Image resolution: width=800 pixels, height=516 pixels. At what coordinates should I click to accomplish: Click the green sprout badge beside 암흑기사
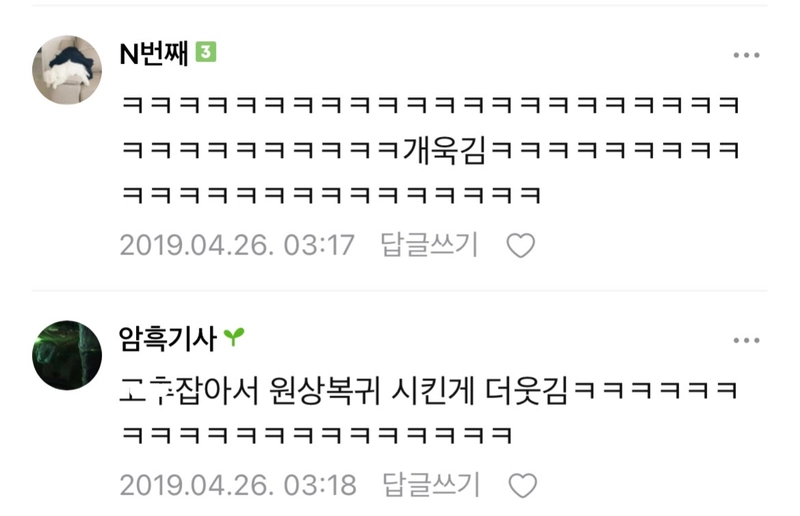234,337
